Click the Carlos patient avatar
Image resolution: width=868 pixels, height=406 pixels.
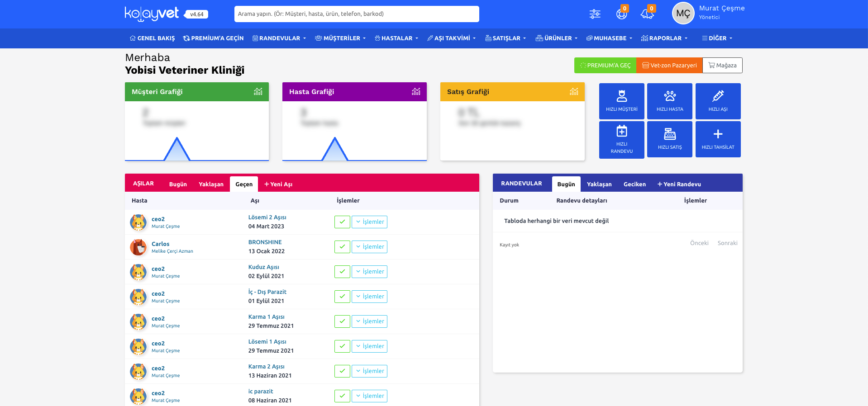(138, 247)
